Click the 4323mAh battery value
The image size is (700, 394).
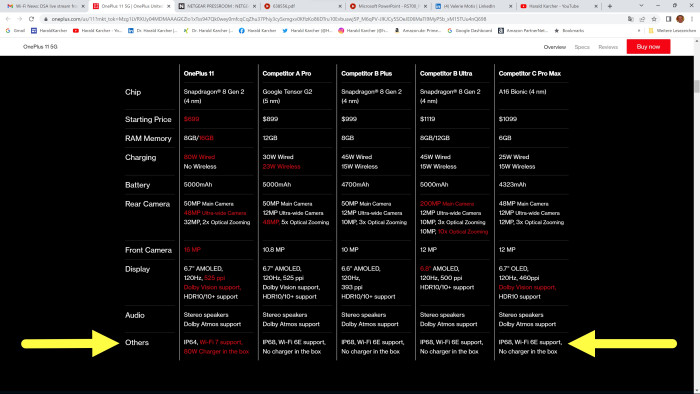coord(512,184)
